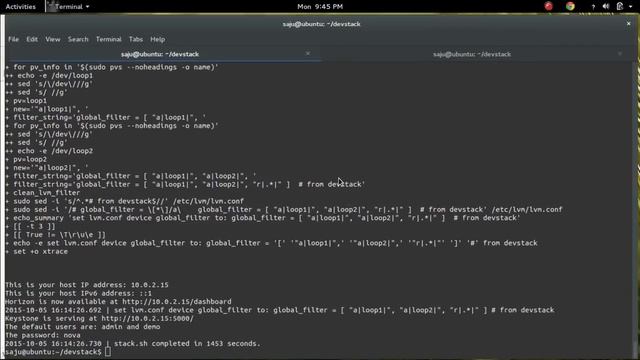Image resolution: width=640 pixels, height=360 pixels.
Task: Click the 'This is your host IPv6 address' line
Action: (x=78, y=293)
